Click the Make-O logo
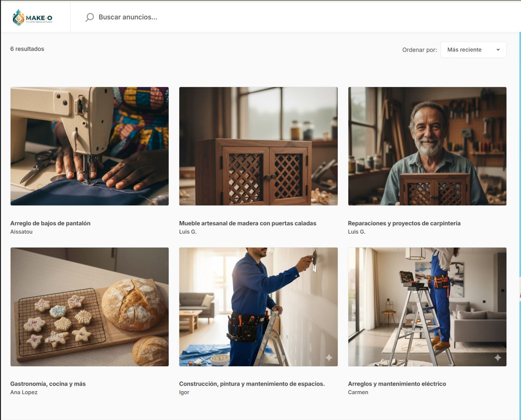Image resolution: width=521 pixels, height=420 pixels. point(32,17)
